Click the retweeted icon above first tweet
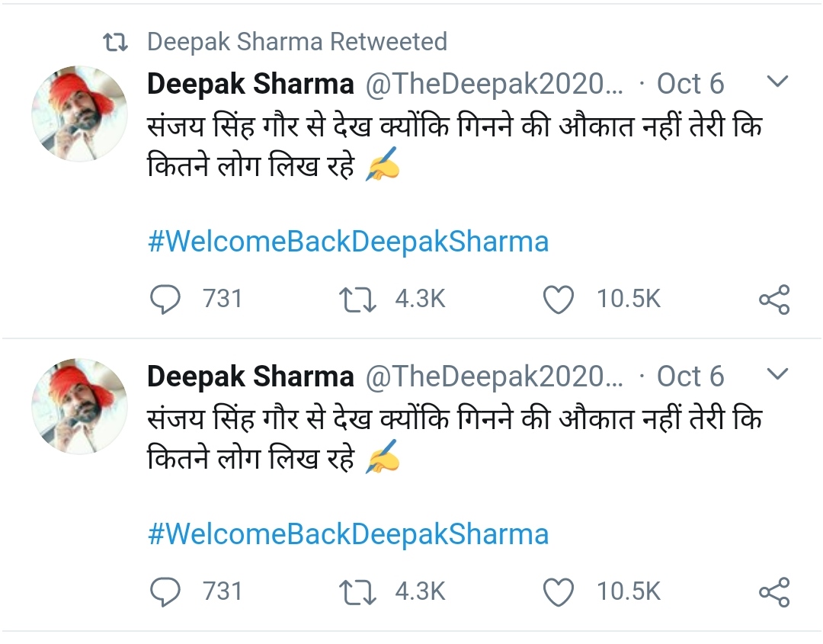The image size is (823, 644). pyautogui.click(x=116, y=42)
